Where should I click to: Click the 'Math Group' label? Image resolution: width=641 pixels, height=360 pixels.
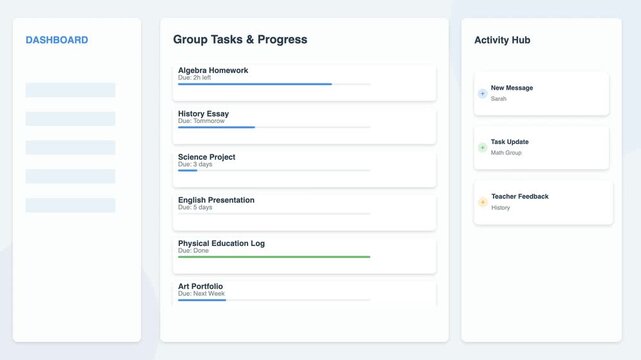[x=506, y=153]
